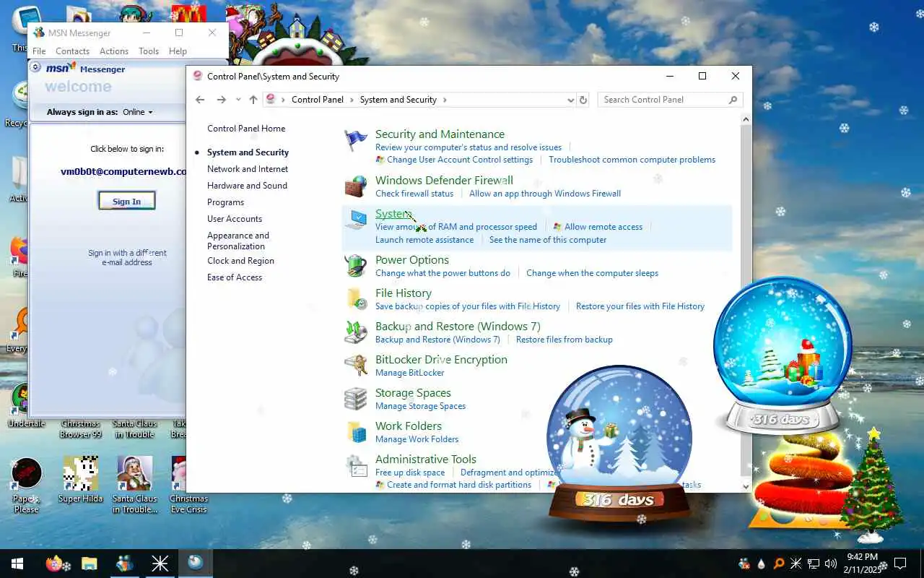Click Manage BitLocker link
924x578 pixels.
pyautogui.click(x=409, y=373)
